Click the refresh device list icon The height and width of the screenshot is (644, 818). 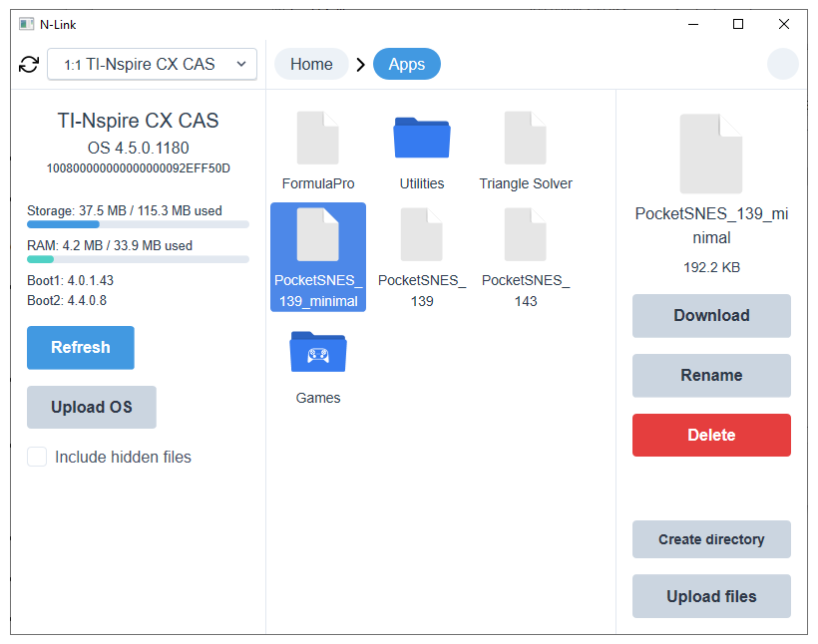coord(29,65)
